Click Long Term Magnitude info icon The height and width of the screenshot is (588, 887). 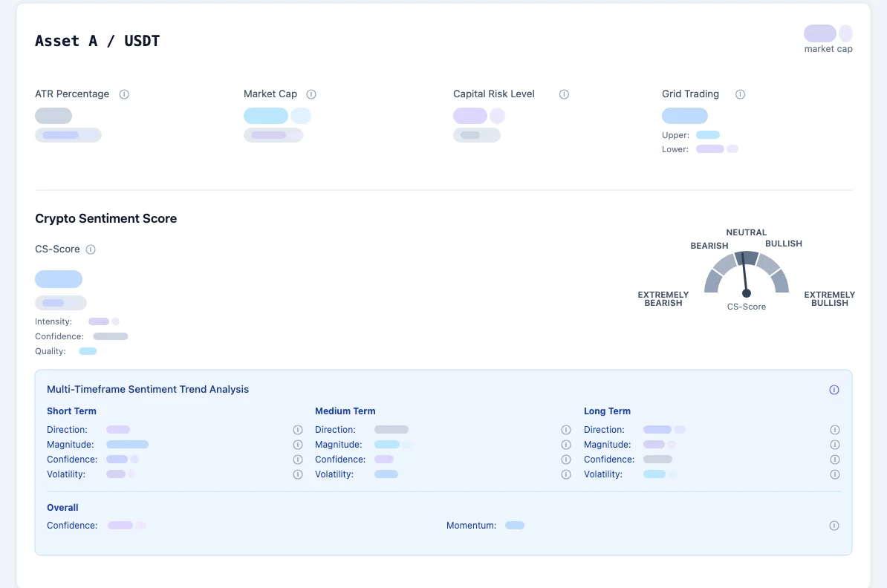point(834,445)
